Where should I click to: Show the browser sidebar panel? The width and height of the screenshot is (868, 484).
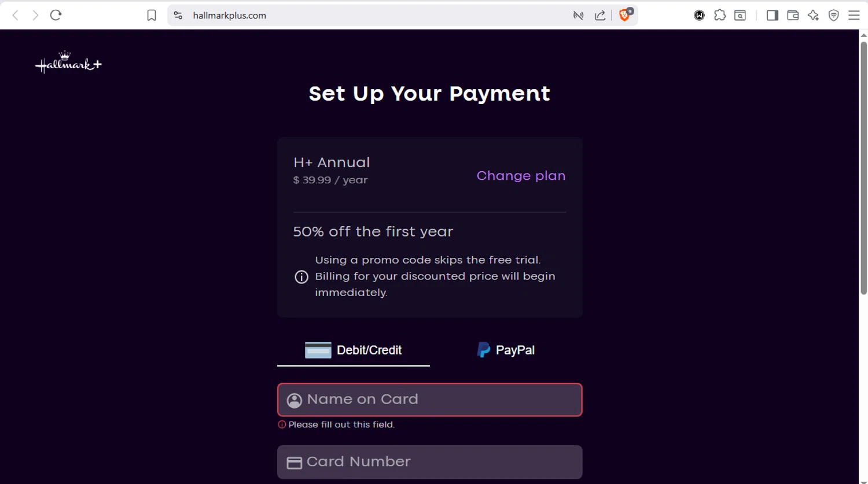(x=772, y=16)
